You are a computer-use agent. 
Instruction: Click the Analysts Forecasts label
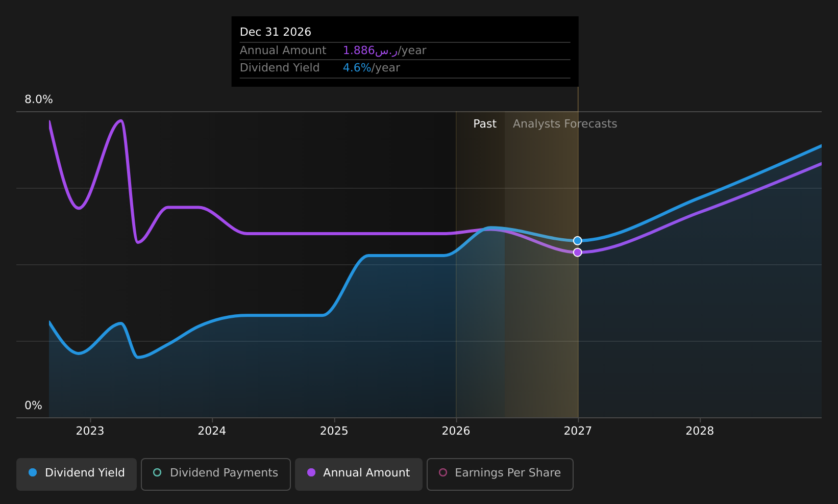click(565, 124)
